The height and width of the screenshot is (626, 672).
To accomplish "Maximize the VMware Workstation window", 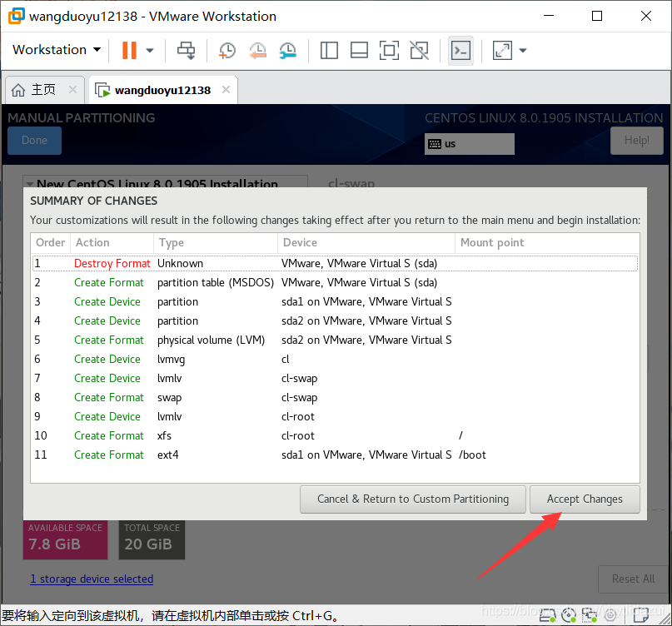I will point(597,16).
